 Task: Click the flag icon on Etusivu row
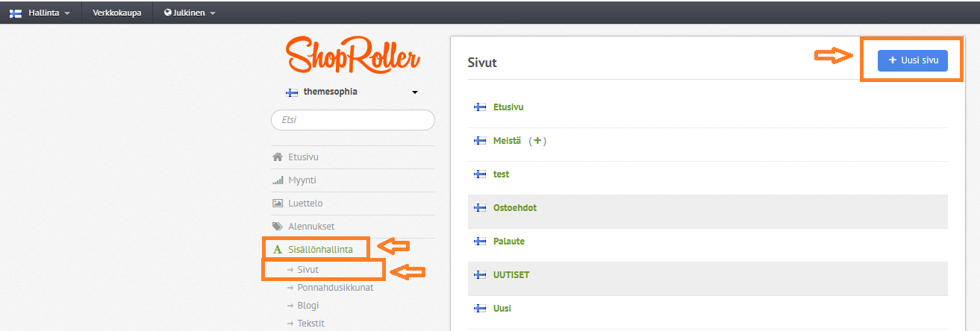pos(480,107)
